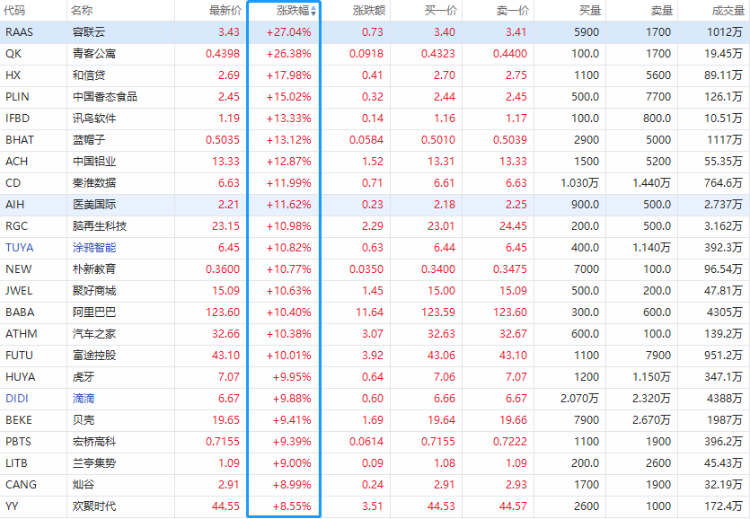Screen dimensions: 750x519
Task: Select the FUTU stock code
Action: 19,355
